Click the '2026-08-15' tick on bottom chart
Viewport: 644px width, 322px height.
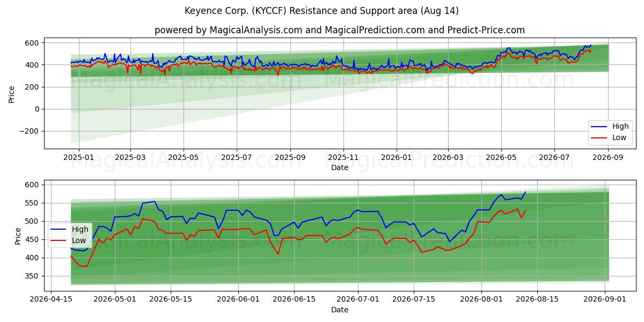(537, 299)
